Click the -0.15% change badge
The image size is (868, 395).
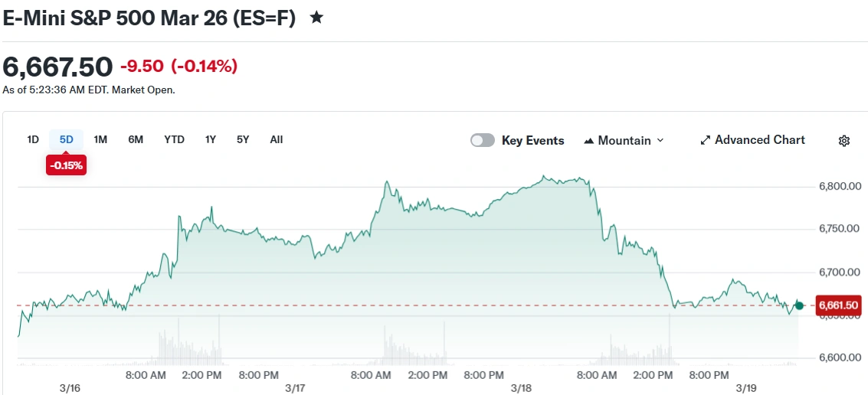(67, 165)
